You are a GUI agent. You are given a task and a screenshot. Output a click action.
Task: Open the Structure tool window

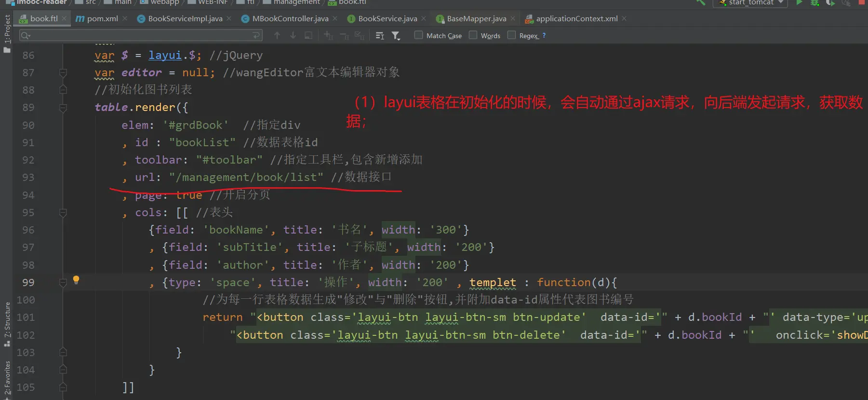click(7, 324)
